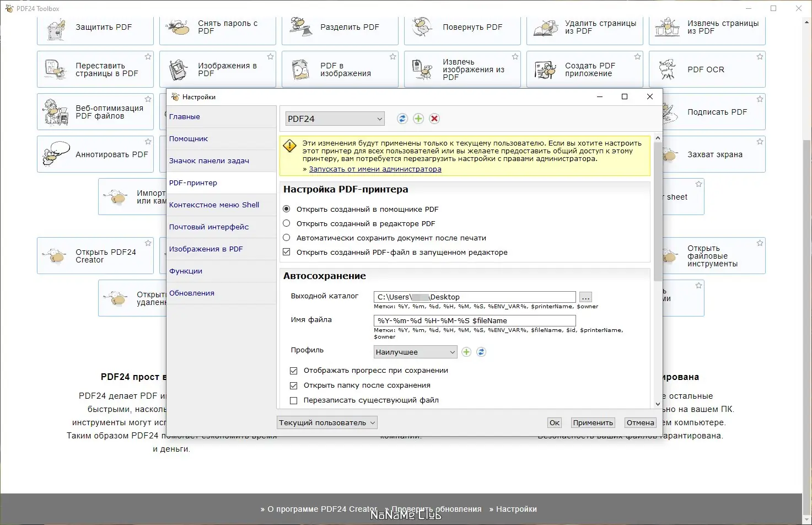Image resolution: width=812 pixels, height=525 pixels.
Task: Open the Создать PDF приложение tool
Action: point(585,69)
